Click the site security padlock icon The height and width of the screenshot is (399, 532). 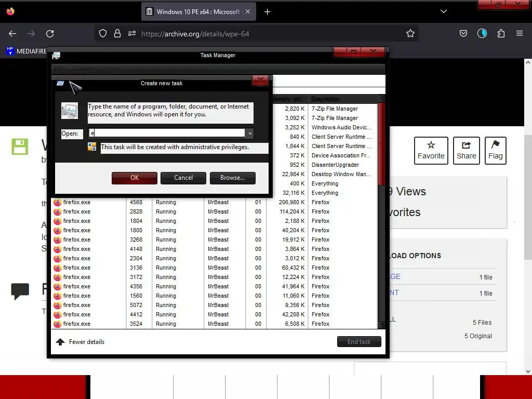[x=117, y=33]
